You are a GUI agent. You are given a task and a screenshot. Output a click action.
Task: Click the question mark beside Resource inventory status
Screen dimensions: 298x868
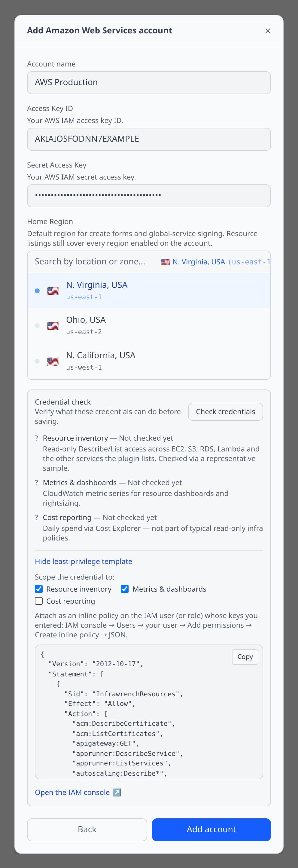point(36,438)
